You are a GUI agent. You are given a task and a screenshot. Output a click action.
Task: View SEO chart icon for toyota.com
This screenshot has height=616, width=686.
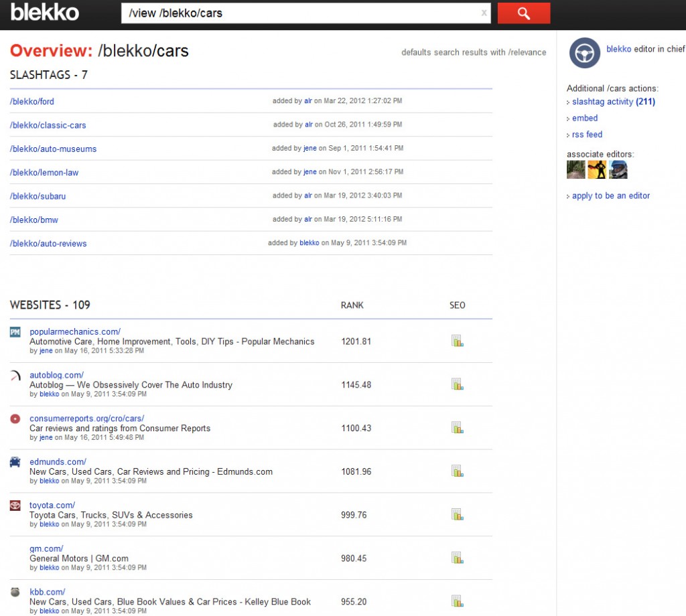point(457,514)
